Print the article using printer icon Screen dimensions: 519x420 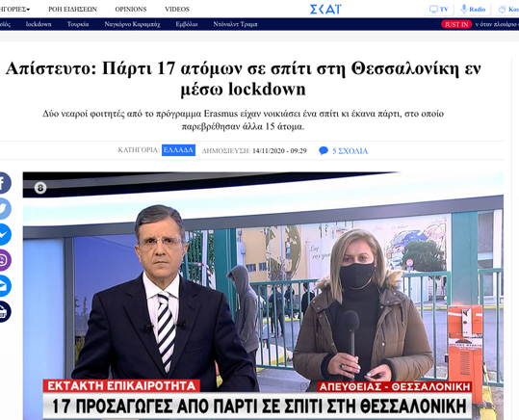pyautogui.click(x=4, y=311)
